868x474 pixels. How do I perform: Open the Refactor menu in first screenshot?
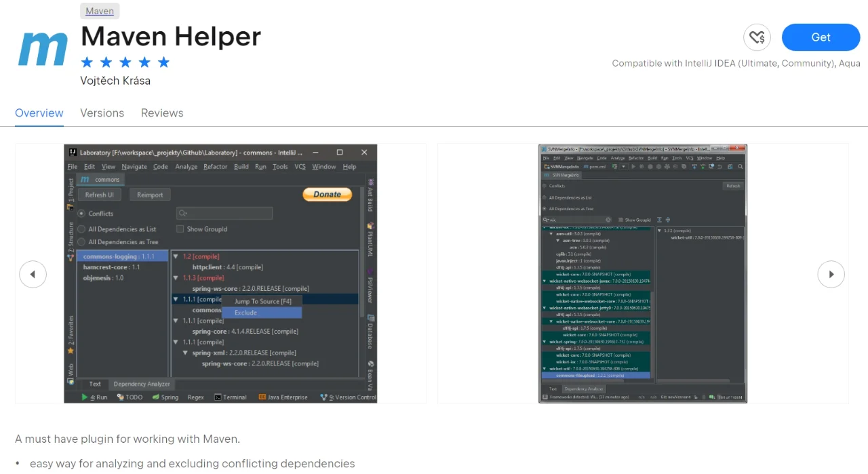(216, 167)
